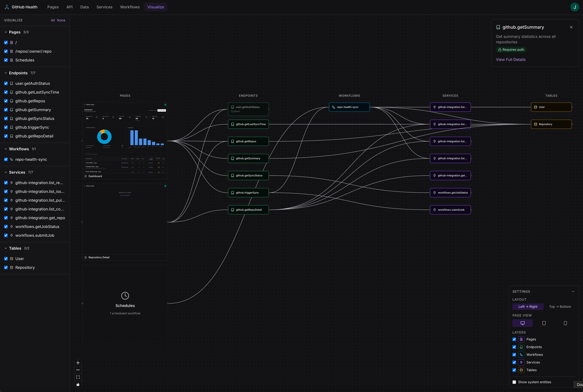Collapse the Pages section chevron
Screen dimensions: 583x392
pyautogui.click(x=6, y=32)
